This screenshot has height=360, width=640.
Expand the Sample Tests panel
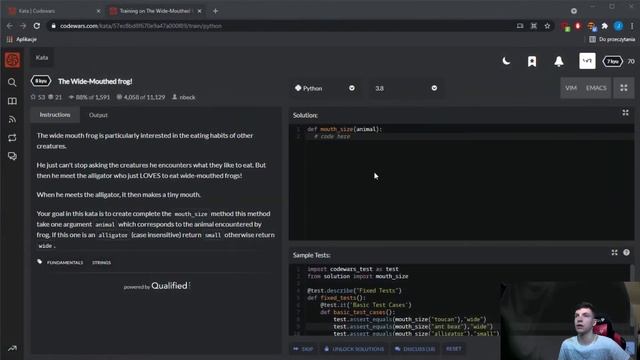click(614, 253)
